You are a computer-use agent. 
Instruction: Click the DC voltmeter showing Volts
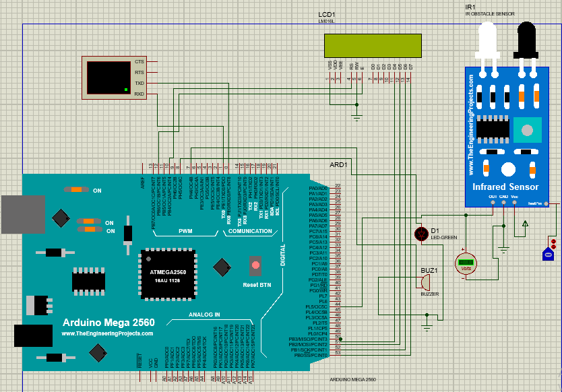466,265
